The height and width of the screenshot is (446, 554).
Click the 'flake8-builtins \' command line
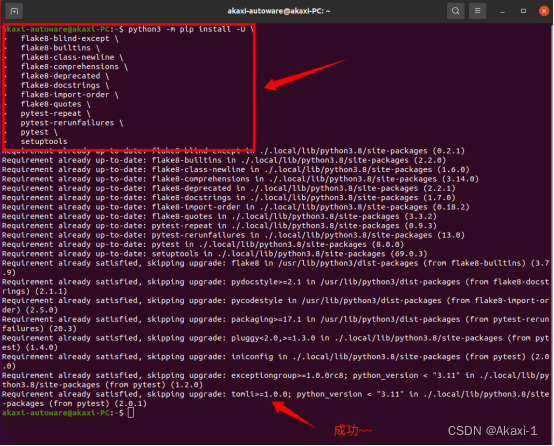tap(60, 48)
